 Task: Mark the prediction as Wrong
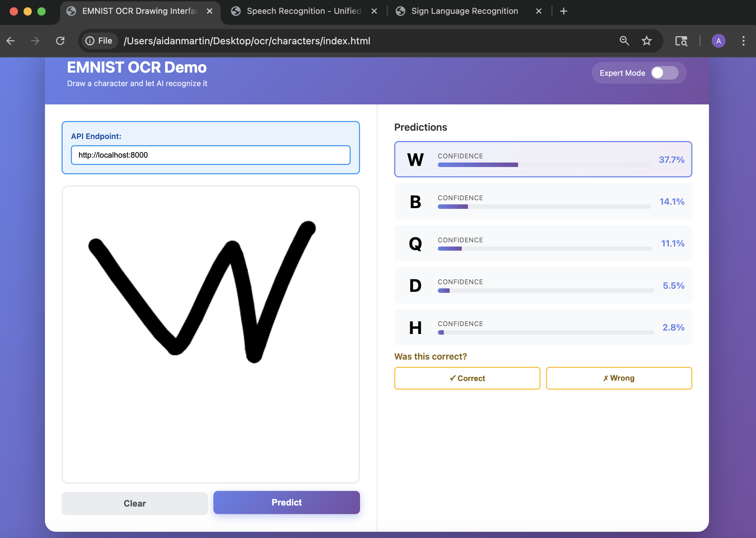(x=619, y=378)
